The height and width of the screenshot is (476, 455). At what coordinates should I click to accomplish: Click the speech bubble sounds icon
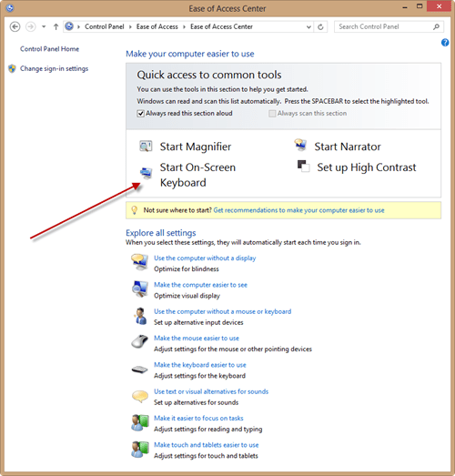(x=140, y=397)
